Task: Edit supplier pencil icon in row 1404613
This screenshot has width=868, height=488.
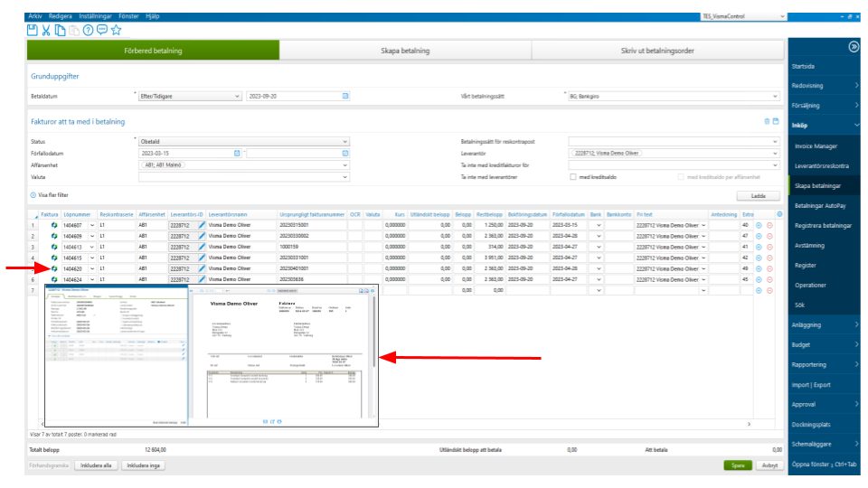Action: coord(202,247)
